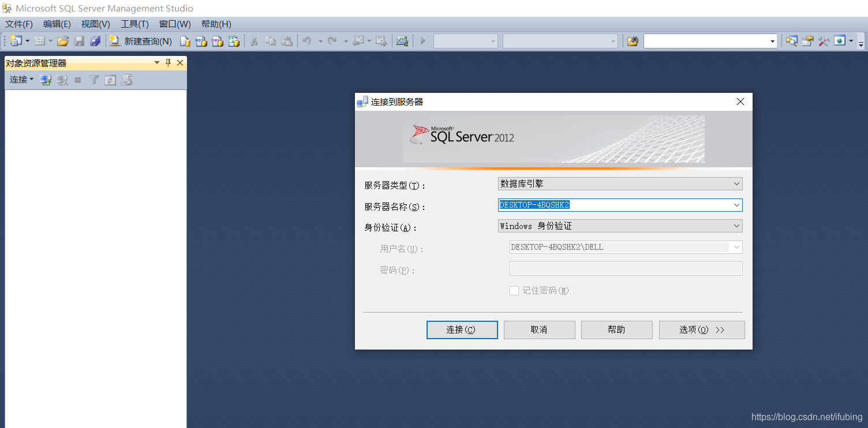Click the Filter funnel icon in Object Explorer

(x=94, y=80)
